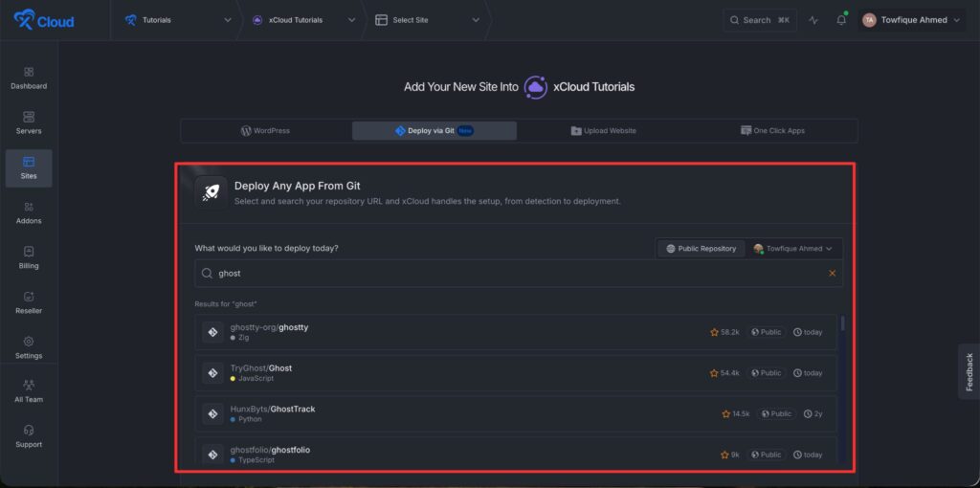Image resolution: width=980 pixels, height=488 pixels.
Task: Click the Towfique Ahmed avatar in header
Action: coord(869,20)
